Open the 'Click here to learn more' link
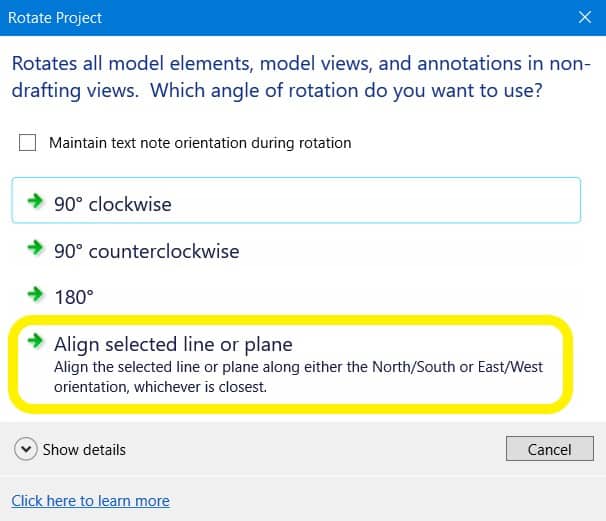606x521 pixels. [x=90, y=501]
